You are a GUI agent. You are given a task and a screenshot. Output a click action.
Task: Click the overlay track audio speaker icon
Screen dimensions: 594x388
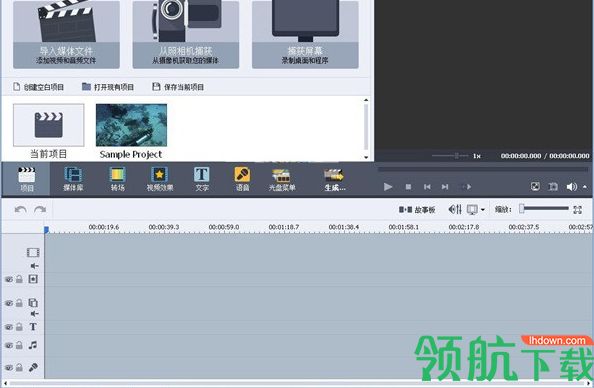[x=34, y=314]
